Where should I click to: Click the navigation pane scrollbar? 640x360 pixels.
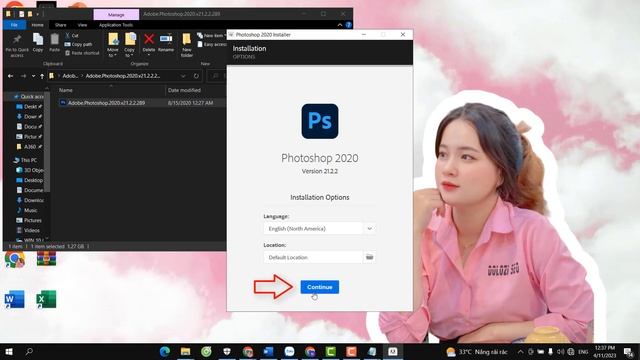pyautogui.click(x=47, y=141)
